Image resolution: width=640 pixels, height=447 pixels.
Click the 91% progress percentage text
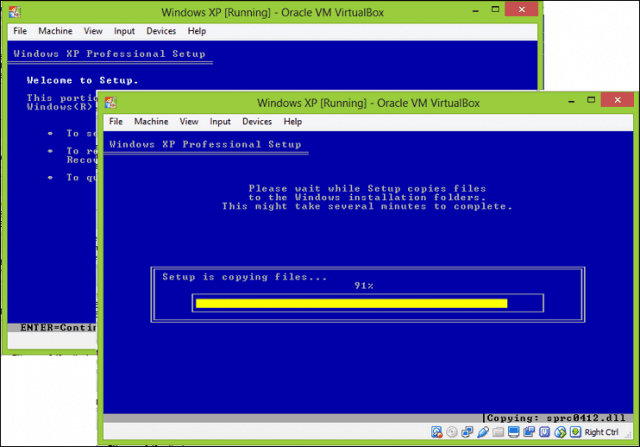[364, 286]
